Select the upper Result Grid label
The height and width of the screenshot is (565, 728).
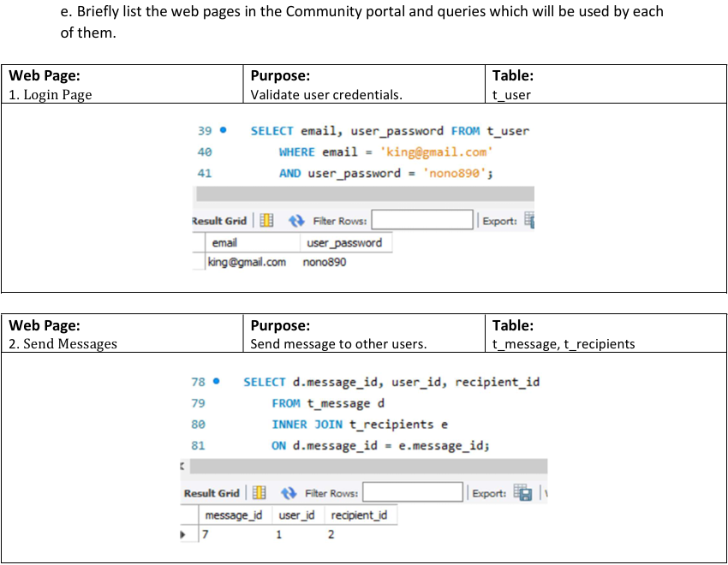coord(219,221)
